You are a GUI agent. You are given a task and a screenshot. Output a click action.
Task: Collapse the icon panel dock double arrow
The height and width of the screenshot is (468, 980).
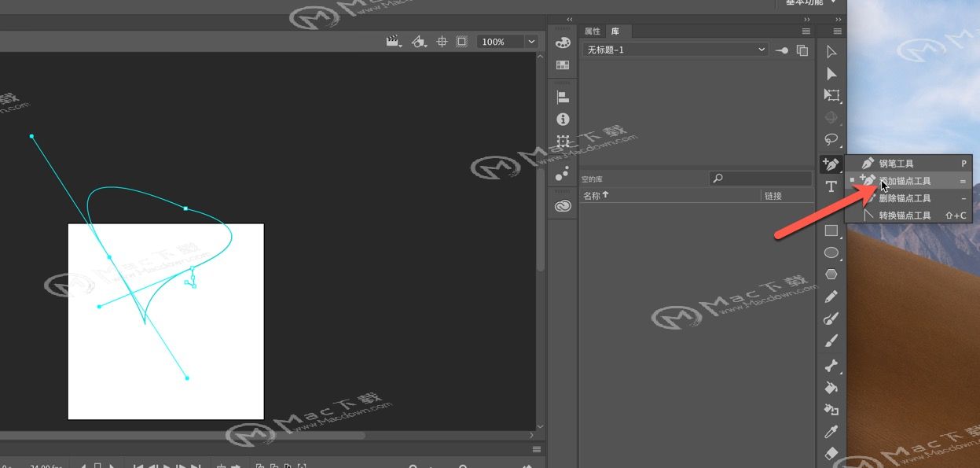click(x=570, y=20)
